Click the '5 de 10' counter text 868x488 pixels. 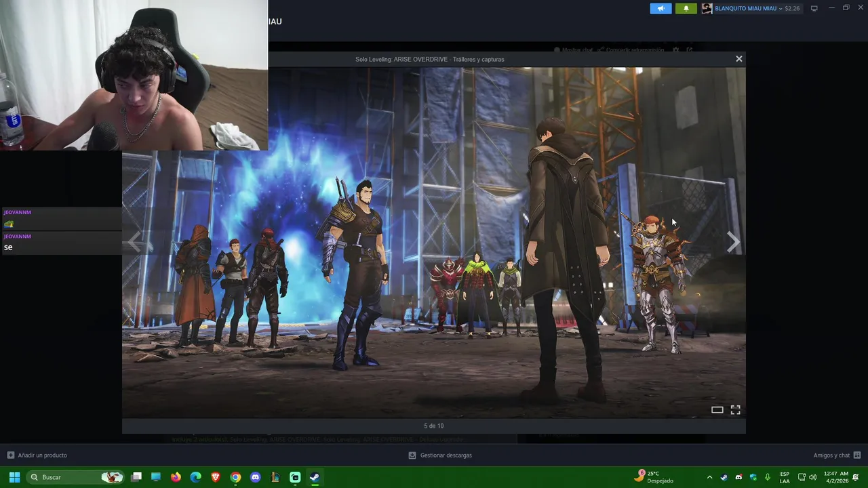(434, 426)
